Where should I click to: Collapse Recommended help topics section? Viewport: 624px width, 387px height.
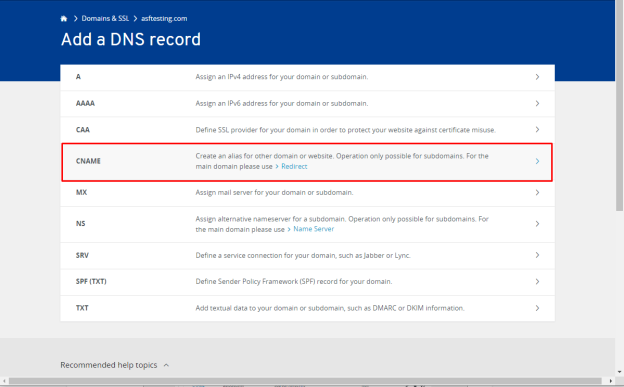166,365
